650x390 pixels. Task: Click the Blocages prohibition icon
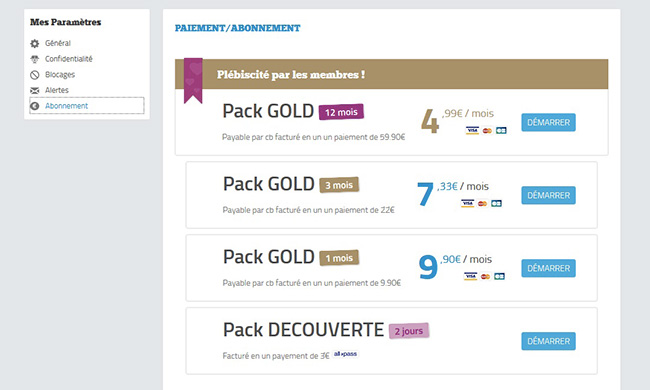[x=35, y=75]
